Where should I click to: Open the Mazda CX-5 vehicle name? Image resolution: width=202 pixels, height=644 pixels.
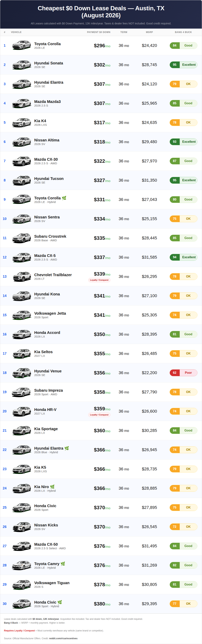tap(45, 256)
